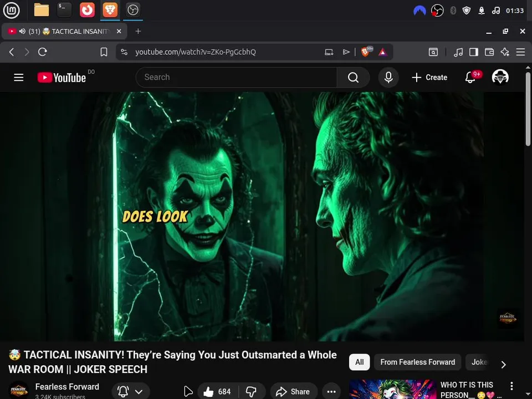Open the Linux Mint start menu
The image size is (532, 399).
11,10
